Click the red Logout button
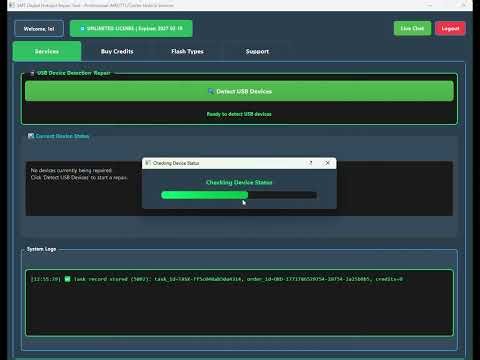Image resolution: width=480 pixels, height=360 pixels. click(450, 29)
